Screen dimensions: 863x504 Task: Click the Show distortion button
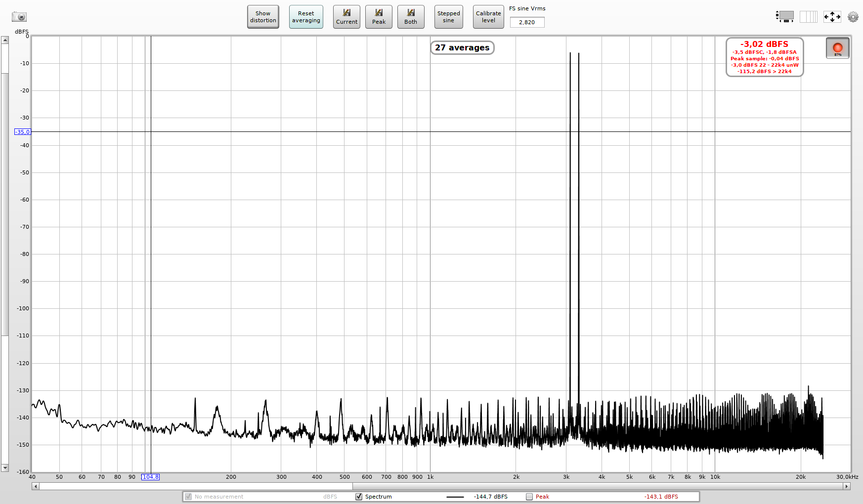263,17
